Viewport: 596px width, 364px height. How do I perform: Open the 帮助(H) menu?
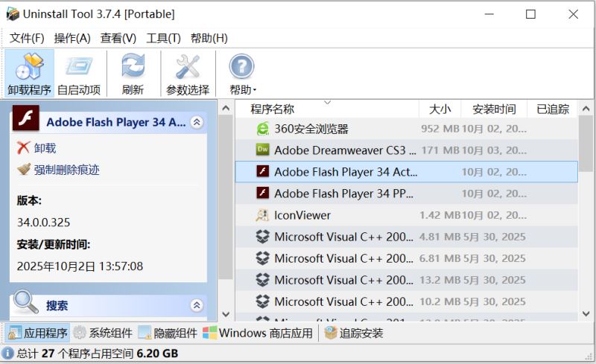point(209,38)
